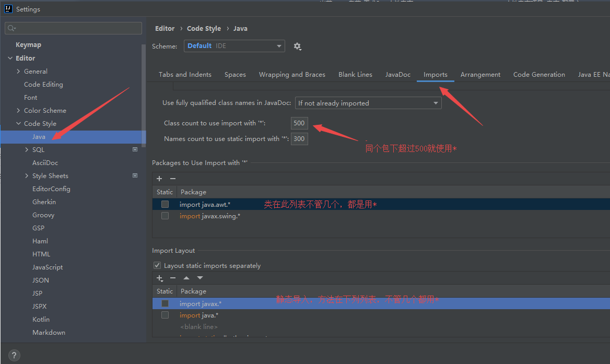Open the Wrapping and Braces tab

click(292, 74)
